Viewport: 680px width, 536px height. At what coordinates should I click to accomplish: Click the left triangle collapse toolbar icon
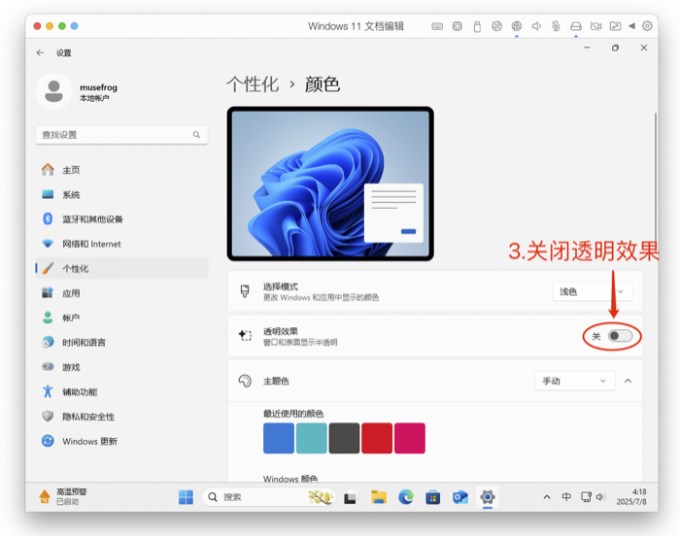click(x=632, y=26)
